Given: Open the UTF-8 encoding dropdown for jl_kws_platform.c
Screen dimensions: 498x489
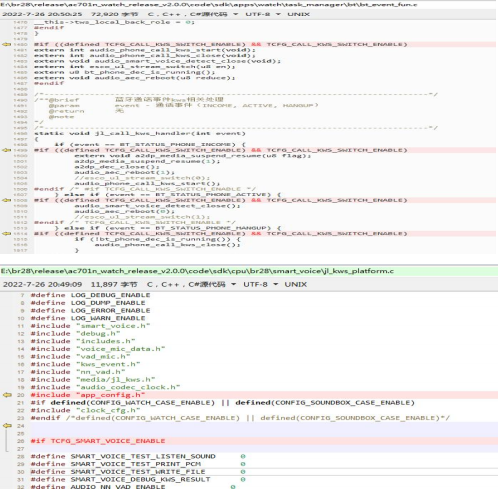Looking at the screenshot, I should pyautogui.click(x=275, y=284).
